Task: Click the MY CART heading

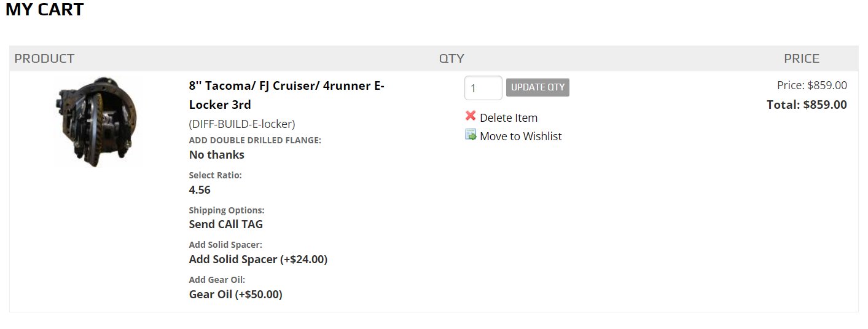Action: click(x=44, y=9)
